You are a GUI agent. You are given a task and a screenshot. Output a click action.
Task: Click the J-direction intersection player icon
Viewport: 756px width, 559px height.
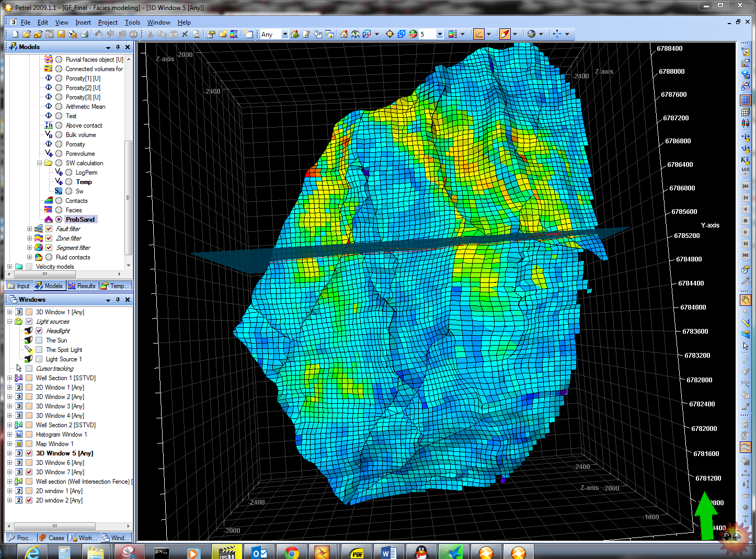coord(746,149)
